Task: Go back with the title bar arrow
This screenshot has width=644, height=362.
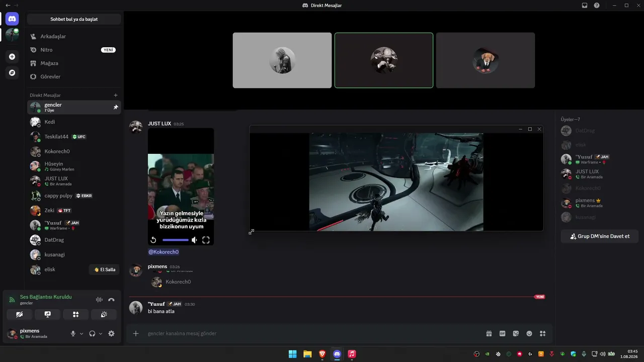Action: [8, 5]
